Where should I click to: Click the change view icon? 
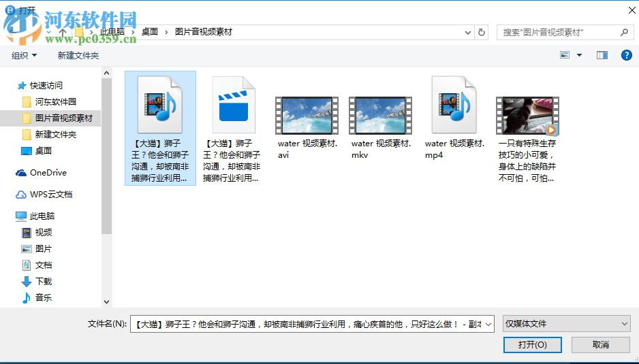pos(565,55)
